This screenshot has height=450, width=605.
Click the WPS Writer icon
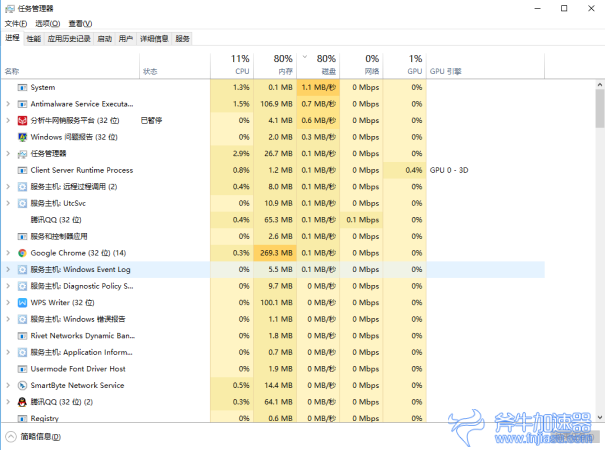point(22,303)
